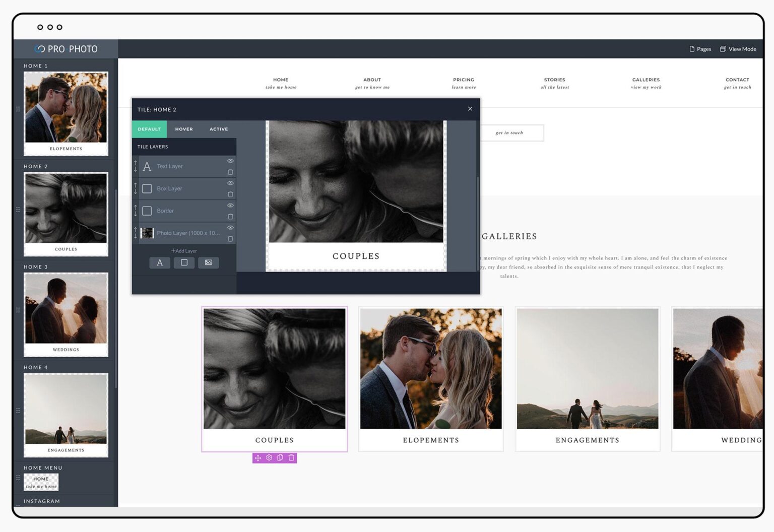Switch to the Hover tab
Screen dimensions: 774x532
point(183,129)
